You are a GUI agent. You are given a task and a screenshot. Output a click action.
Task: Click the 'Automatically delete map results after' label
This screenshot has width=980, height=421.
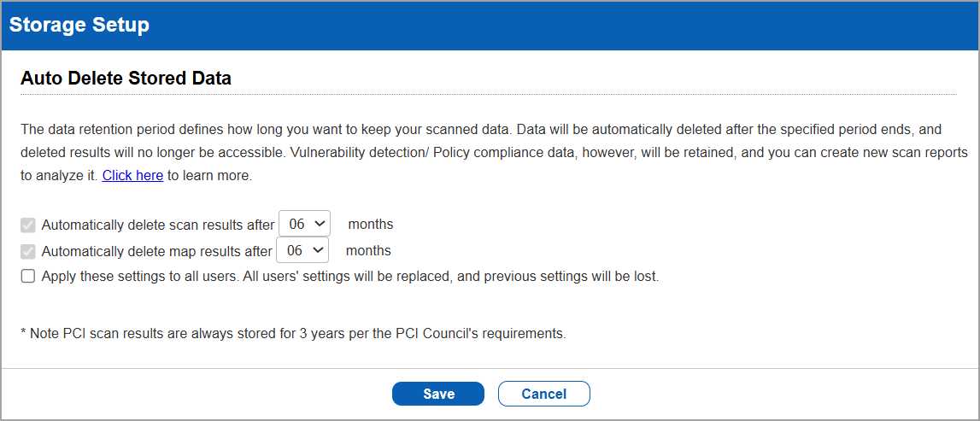(156, 251)
